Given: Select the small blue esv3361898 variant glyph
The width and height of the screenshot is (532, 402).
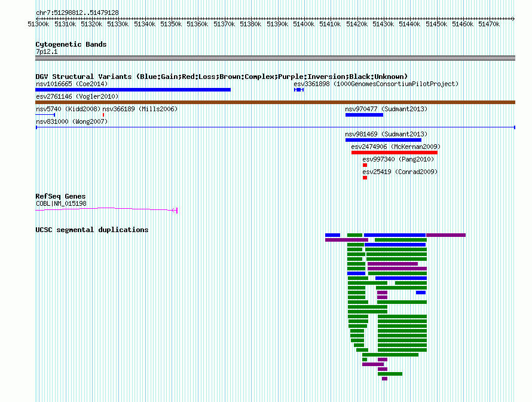Looking at the screenshot, I should 299,90.
